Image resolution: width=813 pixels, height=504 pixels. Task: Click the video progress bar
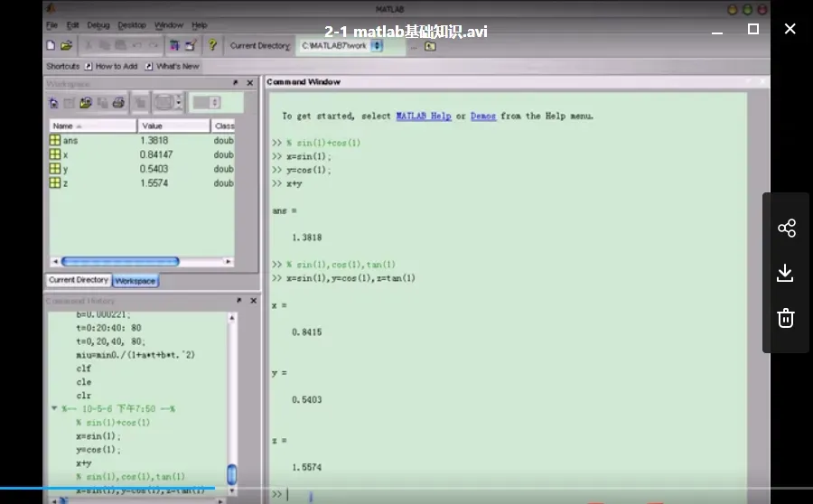click(x=406, y=488)
